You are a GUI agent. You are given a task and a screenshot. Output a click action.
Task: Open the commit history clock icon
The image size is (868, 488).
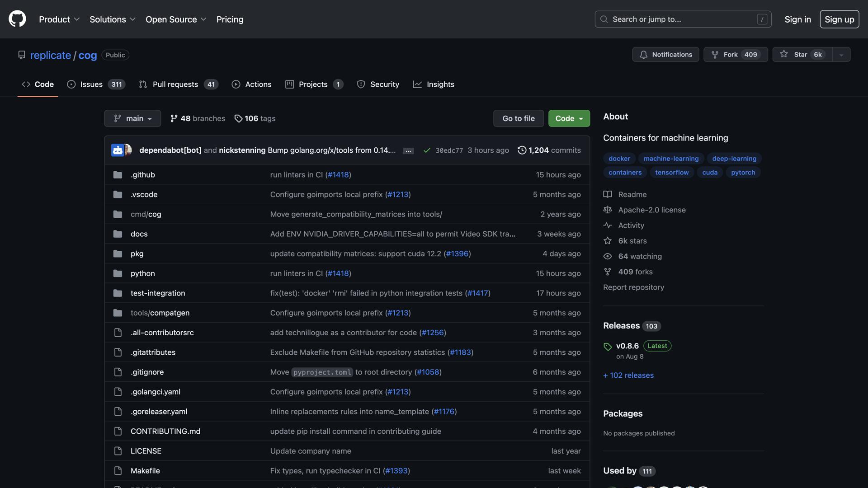point(522,150)
